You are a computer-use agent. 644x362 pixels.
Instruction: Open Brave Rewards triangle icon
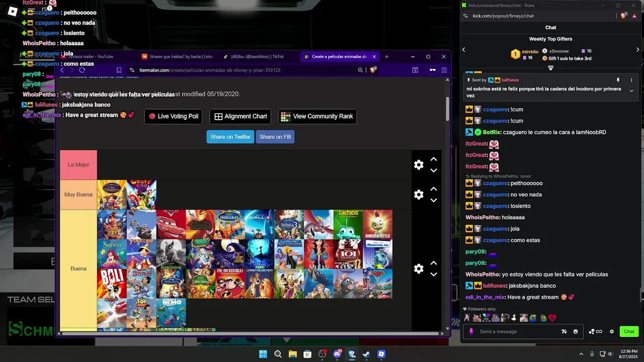(634, 16)
